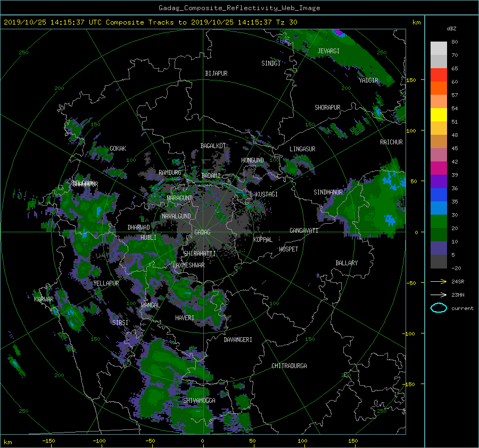Click the BADAMI city label
Image resolution: width=479 pixels, height=448 pixels.
click(x=211, y=176)
